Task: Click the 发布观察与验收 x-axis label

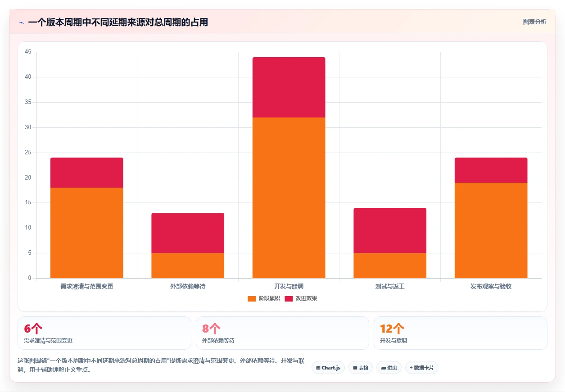Action: click(x=491, y=286)
